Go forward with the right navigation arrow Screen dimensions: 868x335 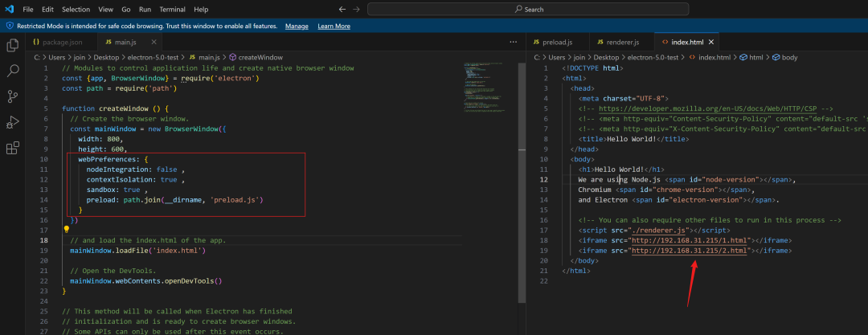tap(356, 9)
